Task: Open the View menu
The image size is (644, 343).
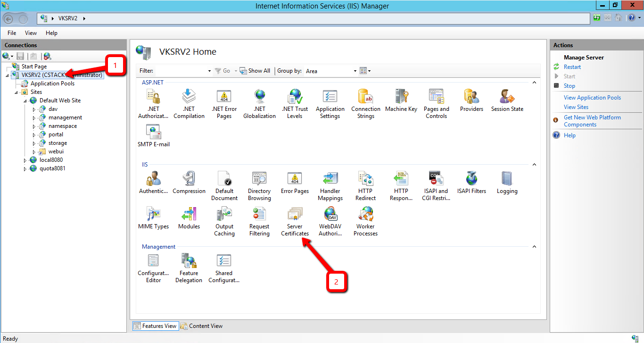Action: click(x=31, y=33)
